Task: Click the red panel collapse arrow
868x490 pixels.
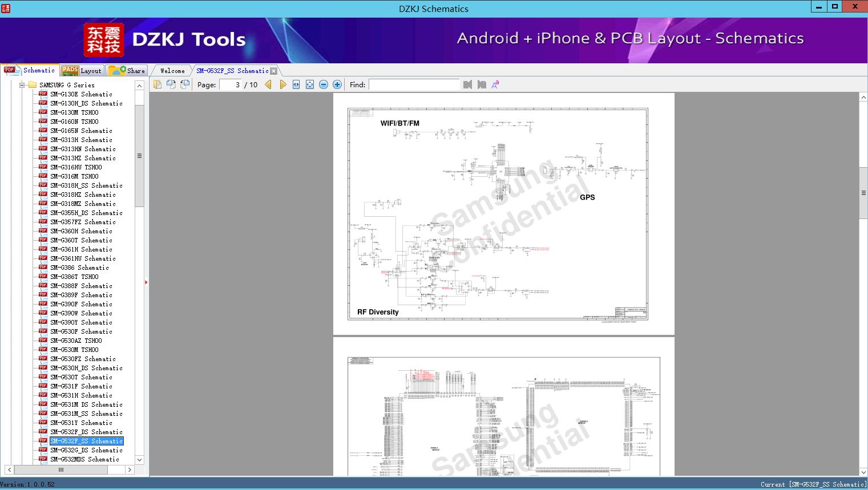Action: pyautogui.click(x=146, y=282)
